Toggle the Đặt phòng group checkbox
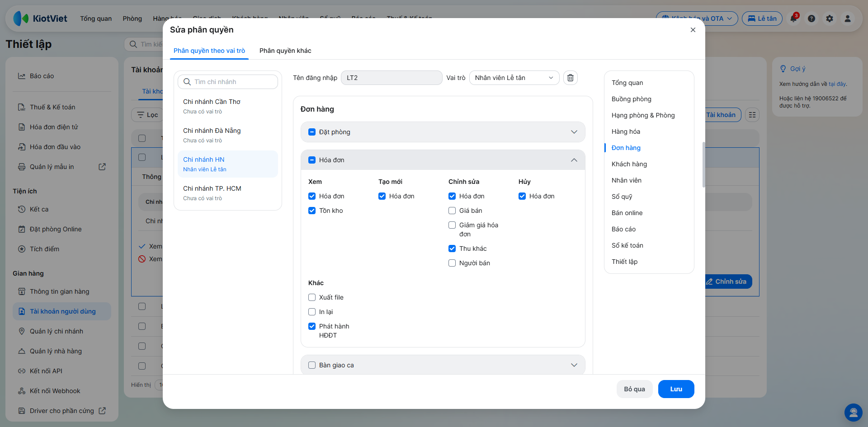Viewport: 868px width, 427px height. (x=312, y=132)
